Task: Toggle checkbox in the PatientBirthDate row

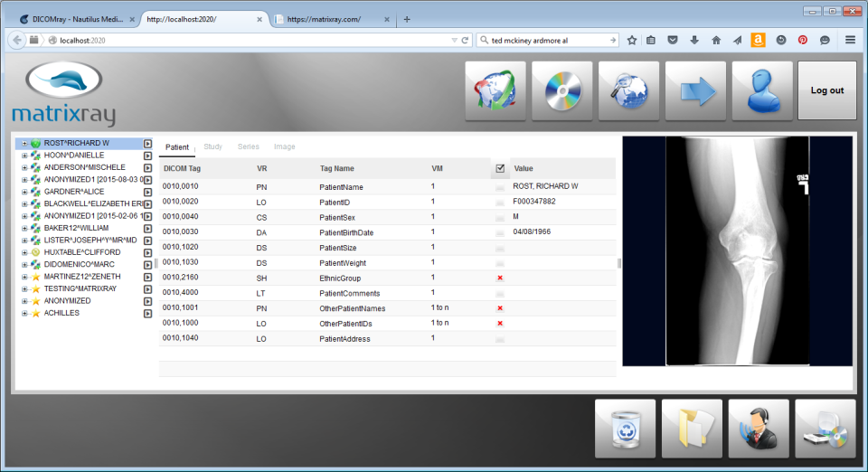Action: pyautogui.click(x=500, y=233)
